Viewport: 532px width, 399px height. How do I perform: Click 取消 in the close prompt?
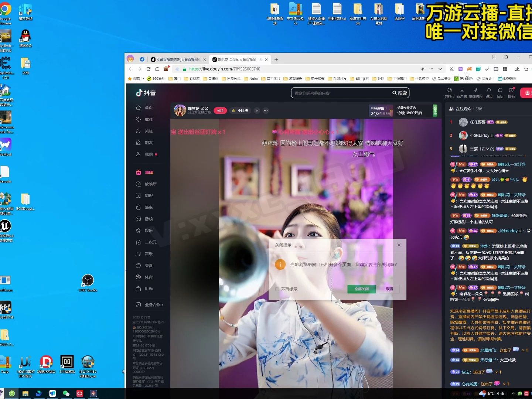coord(389,289)
